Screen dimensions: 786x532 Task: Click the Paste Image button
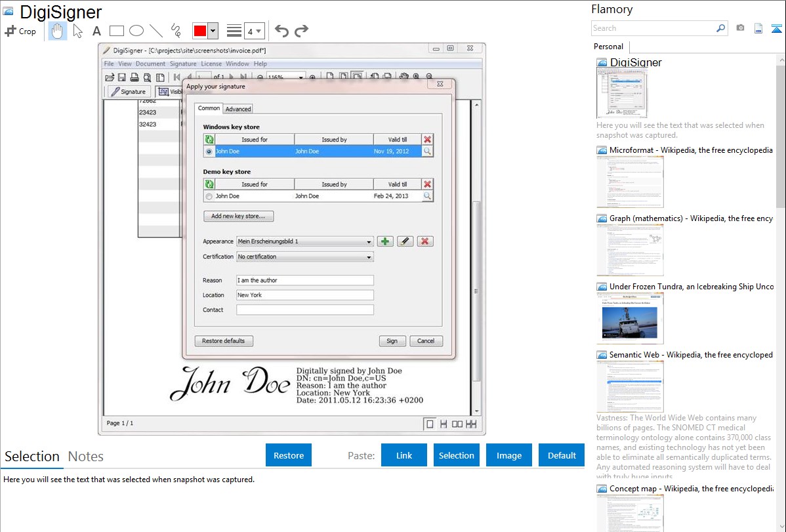(x=509, y=455)
